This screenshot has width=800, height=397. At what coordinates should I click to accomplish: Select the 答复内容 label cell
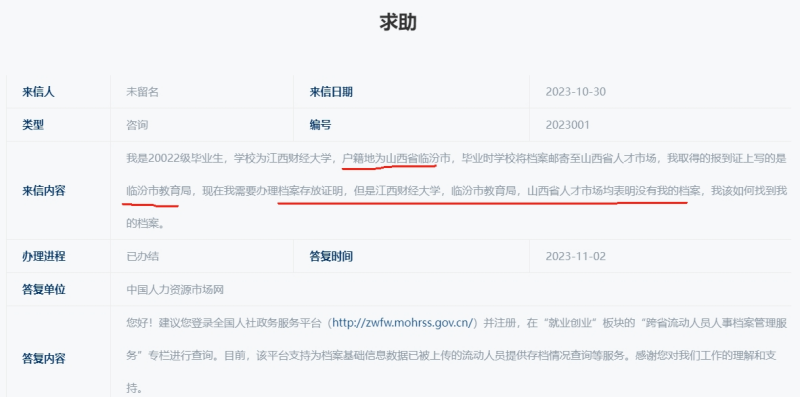44,358
